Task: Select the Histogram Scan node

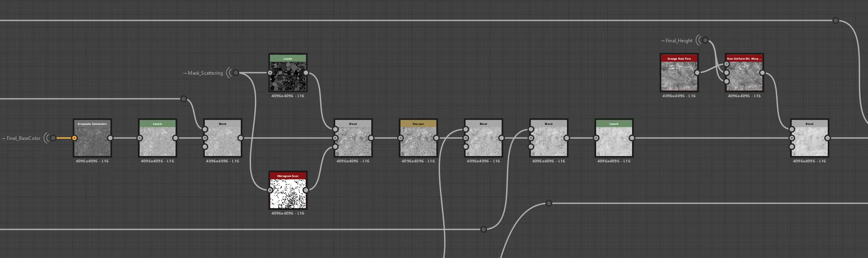Action: 288,190
